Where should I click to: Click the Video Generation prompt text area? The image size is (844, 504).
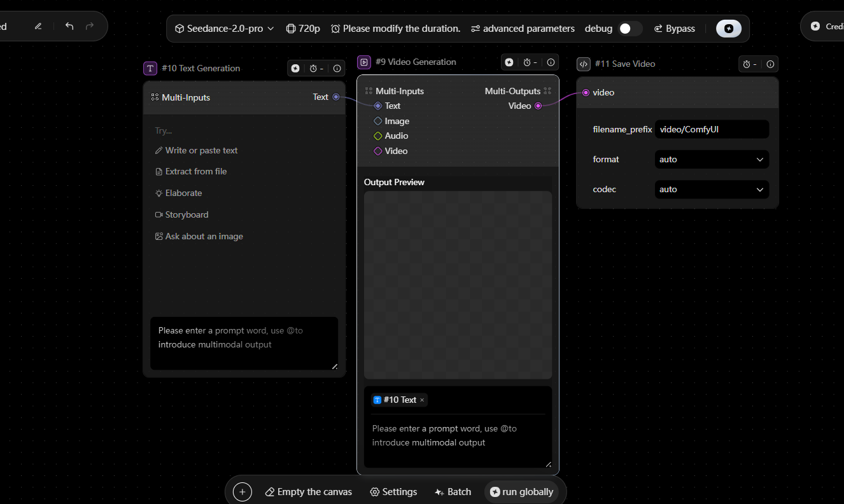tap(458, 442)
